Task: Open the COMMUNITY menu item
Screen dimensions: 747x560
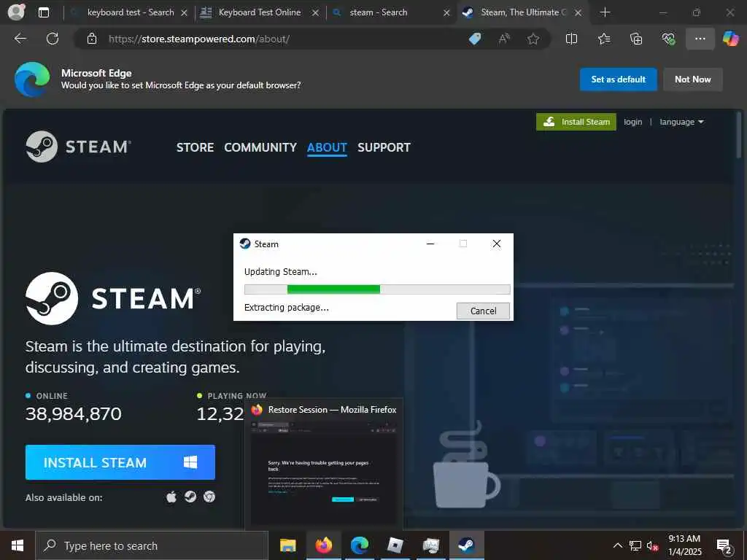Action: (260, 147)
